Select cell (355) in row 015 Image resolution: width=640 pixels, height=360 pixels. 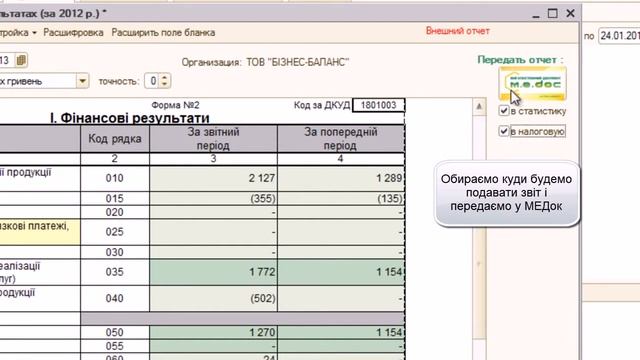tap(213, 198)
